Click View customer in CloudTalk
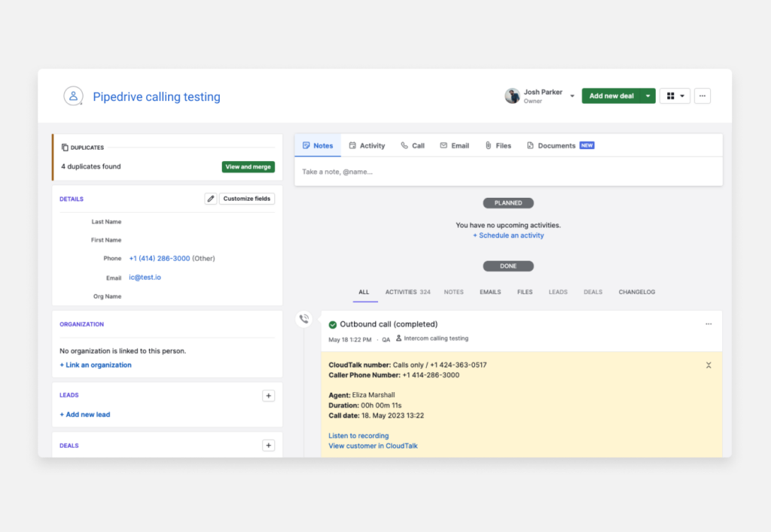The image size is (771, 532). pos(373,445)
